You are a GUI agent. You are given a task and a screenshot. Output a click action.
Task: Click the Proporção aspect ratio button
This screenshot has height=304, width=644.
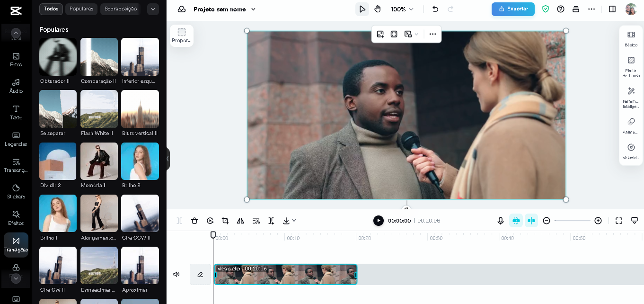pos(182,36)
